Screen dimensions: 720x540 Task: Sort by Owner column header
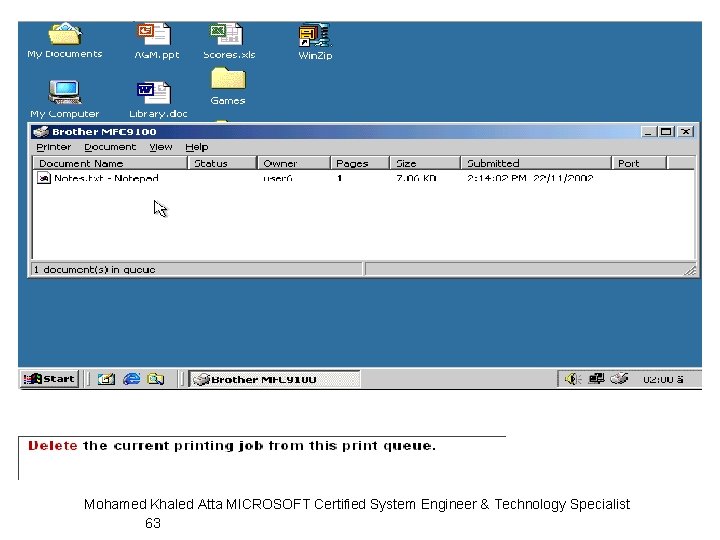pyautogui.click(x=294, y=163)
